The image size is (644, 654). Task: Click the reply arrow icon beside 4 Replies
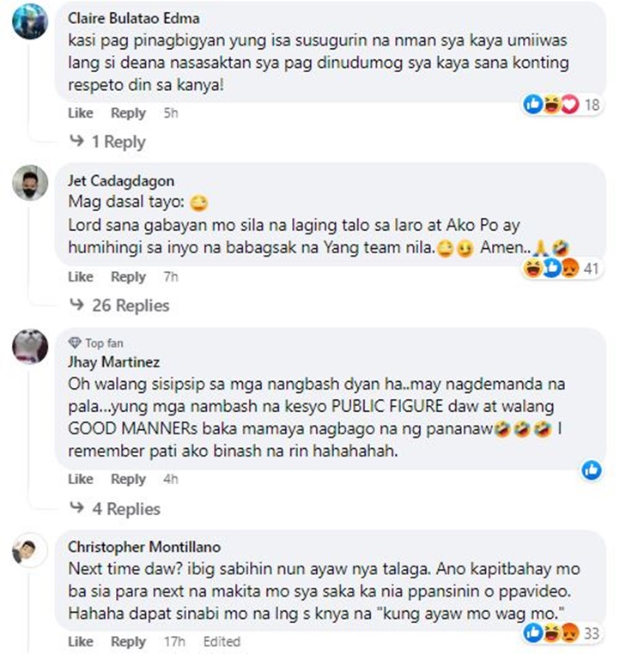tap(76, 507)
